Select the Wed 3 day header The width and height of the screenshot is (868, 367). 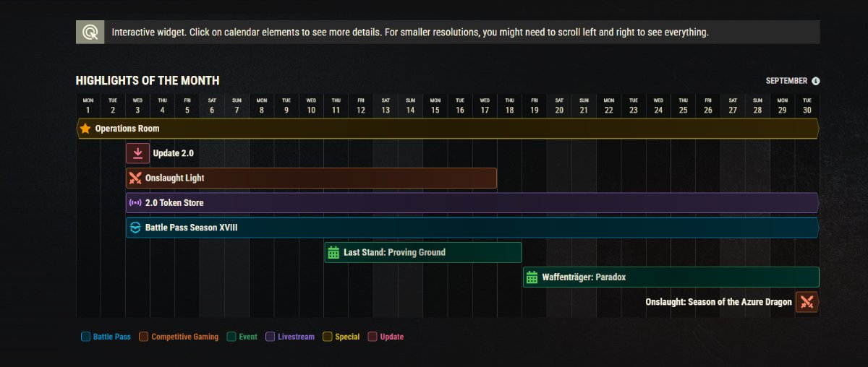click(137, 105)
